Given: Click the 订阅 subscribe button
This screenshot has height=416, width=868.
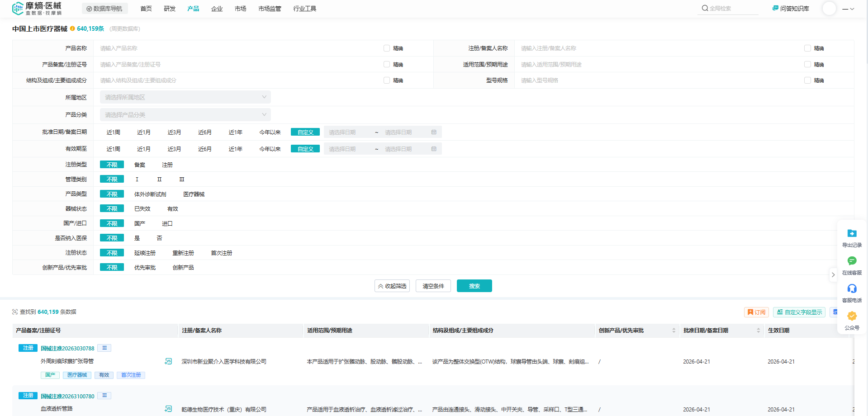Looking at the screenshot, I should pos(756,312).
